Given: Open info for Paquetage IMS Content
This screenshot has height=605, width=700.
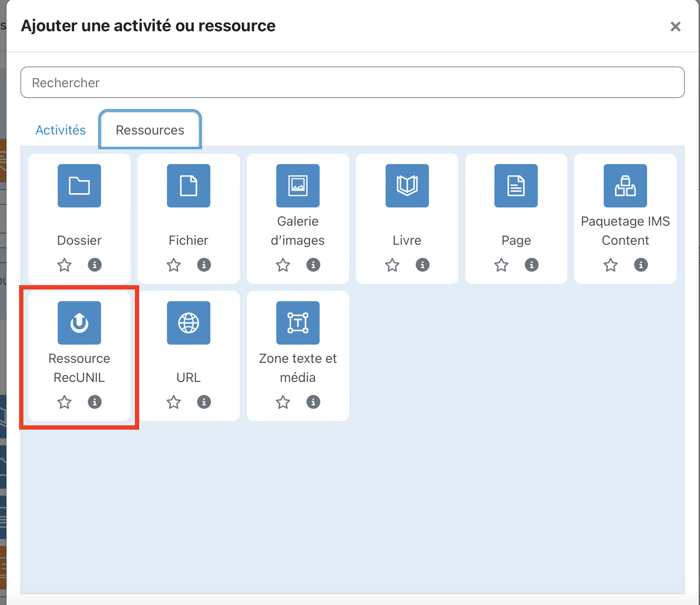Looking at the screenshot, I should [x=641, y=265].
